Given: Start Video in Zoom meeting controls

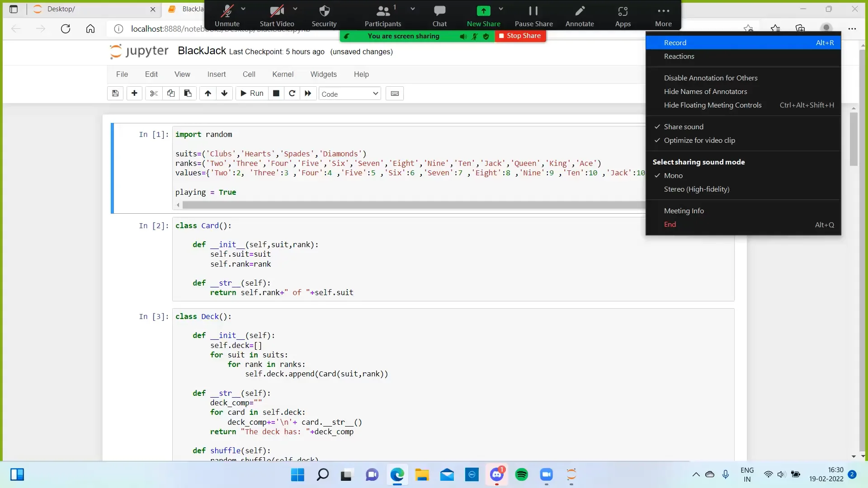Looking at the screenshot, I should click(x=277, y=16).
